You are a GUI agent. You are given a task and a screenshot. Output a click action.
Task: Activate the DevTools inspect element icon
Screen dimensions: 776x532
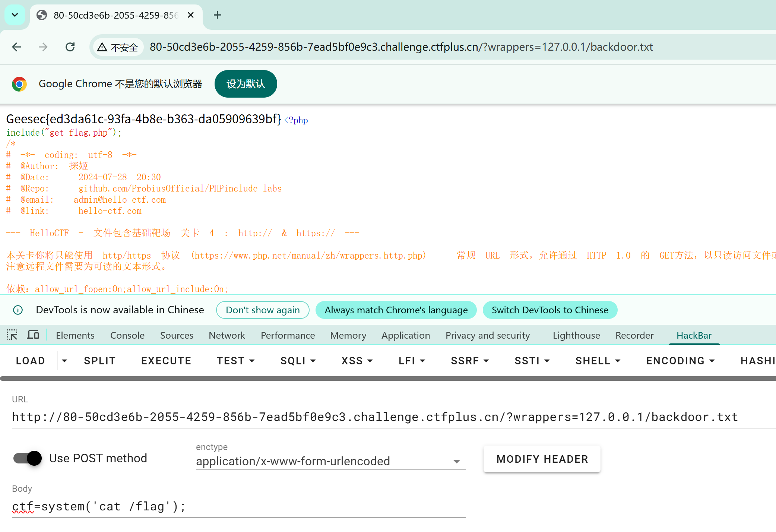pyautogui.click(x=12, y=335)
